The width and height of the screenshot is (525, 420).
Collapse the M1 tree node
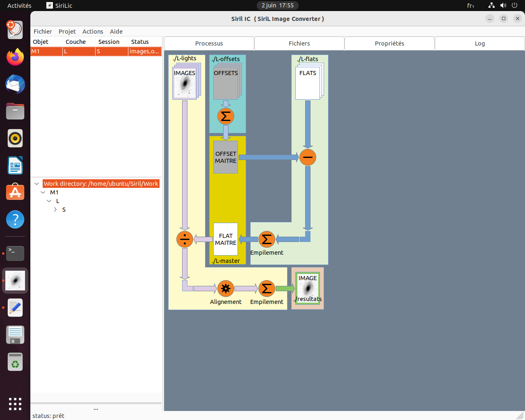coord(43,192)
